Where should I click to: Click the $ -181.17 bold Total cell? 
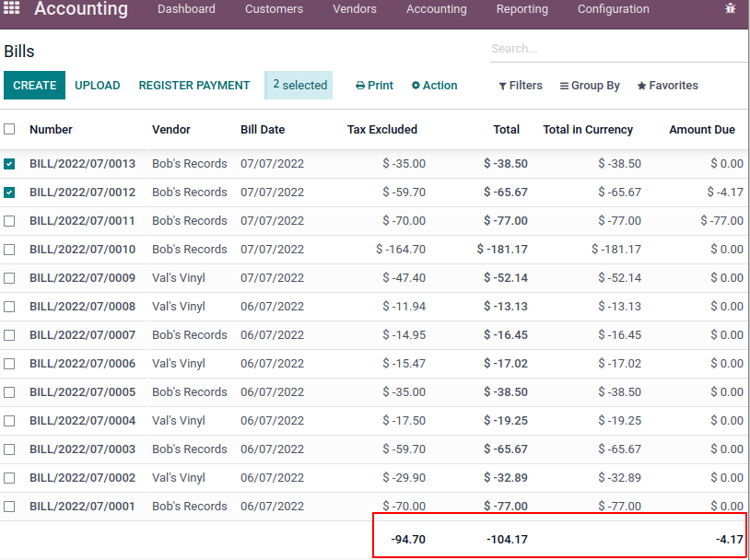(x=502, y=250)
